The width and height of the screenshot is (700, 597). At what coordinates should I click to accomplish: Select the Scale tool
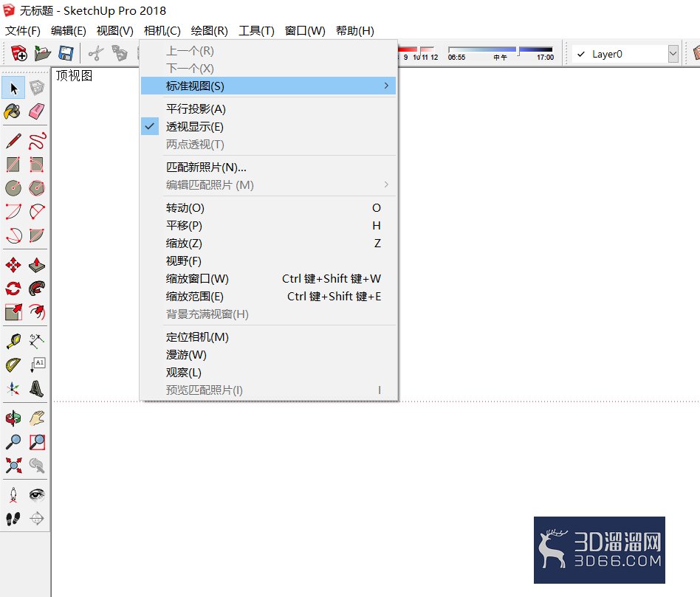click(x=13, y=312)
